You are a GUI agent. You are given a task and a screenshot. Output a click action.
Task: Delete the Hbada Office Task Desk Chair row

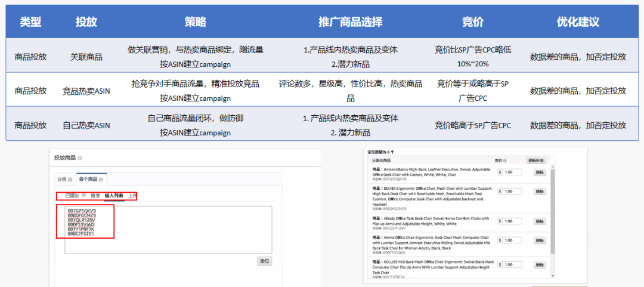540,221
